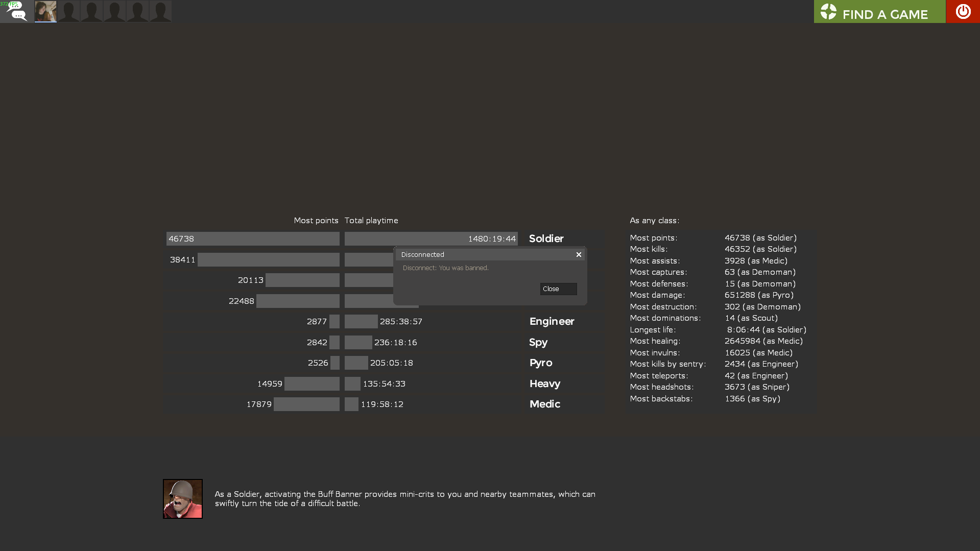Click the 2434 (as Engineer) sentry kills value

coord(761,364)
